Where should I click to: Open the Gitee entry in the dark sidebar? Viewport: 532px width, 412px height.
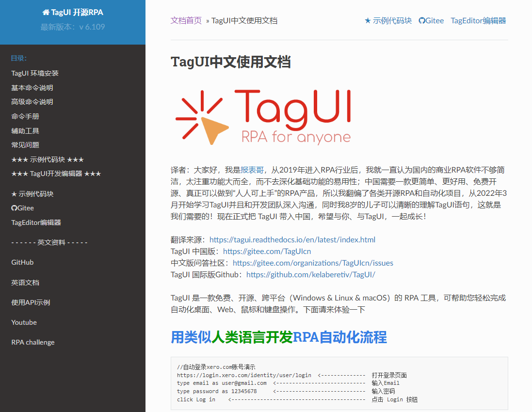(x=22, y=208)
